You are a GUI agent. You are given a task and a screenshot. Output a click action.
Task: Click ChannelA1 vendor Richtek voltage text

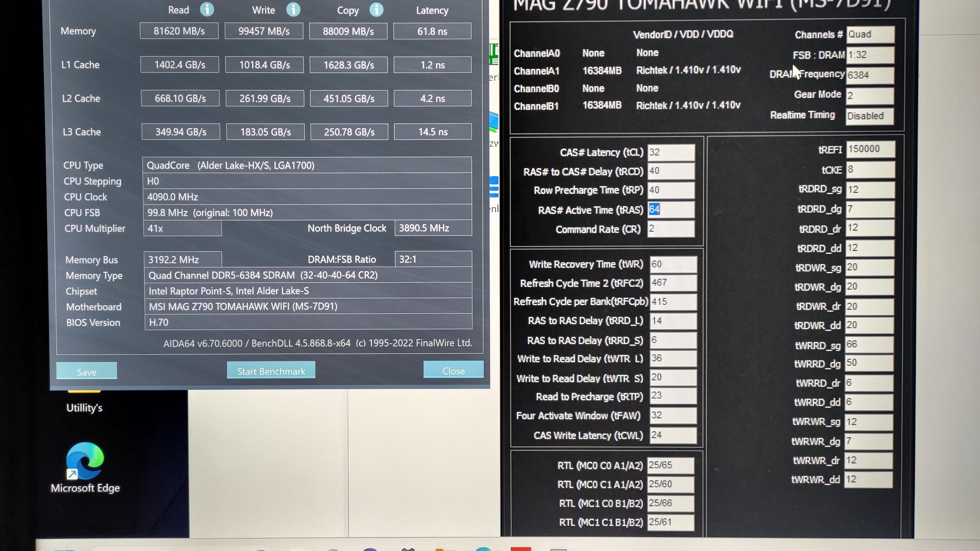(688, 70)
